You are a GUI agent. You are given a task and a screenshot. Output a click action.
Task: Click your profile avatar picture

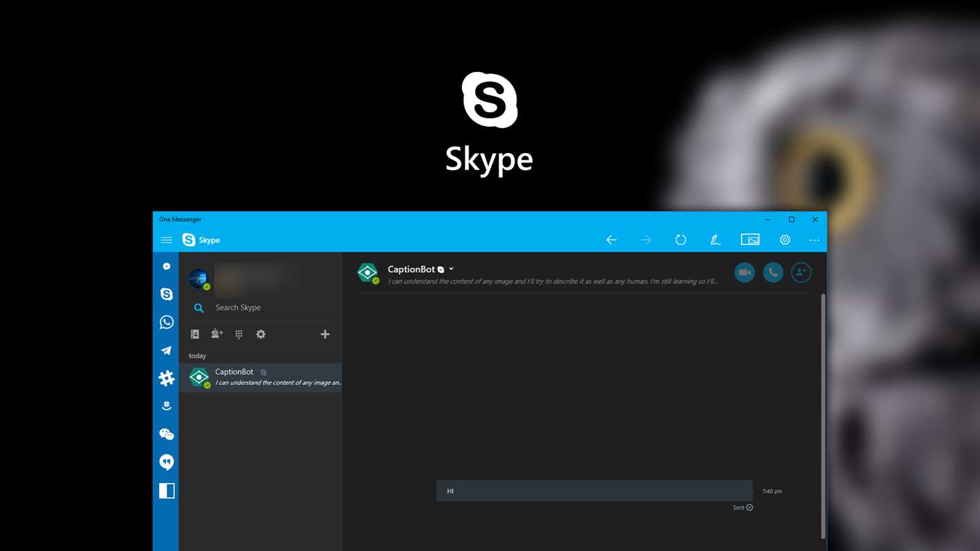199,278
